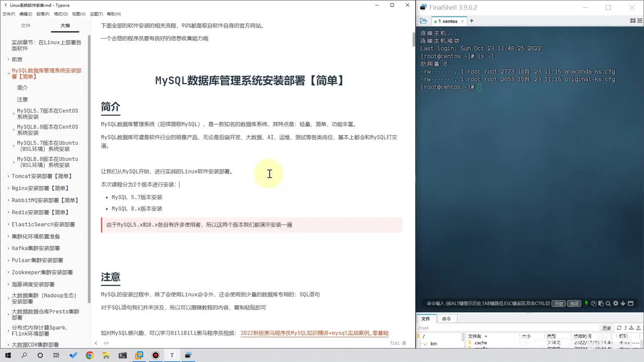The image size is (644, 362).
Task: Expand the MySQL8.0版本在CentOS系统安装 outline item
Action: point(14,130)
